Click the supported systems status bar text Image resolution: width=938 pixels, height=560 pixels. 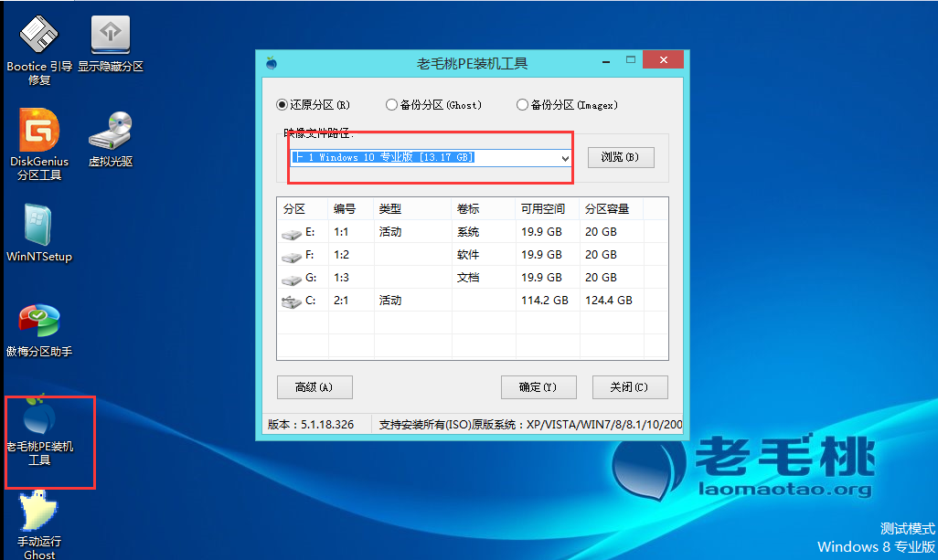pyautogui.click(x=530, y=424)
